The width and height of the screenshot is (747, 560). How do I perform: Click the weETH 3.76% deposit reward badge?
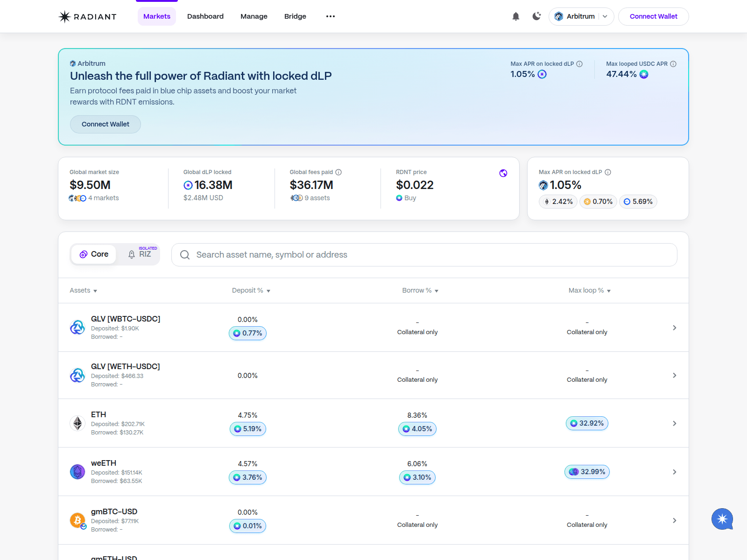click(247, 477)
